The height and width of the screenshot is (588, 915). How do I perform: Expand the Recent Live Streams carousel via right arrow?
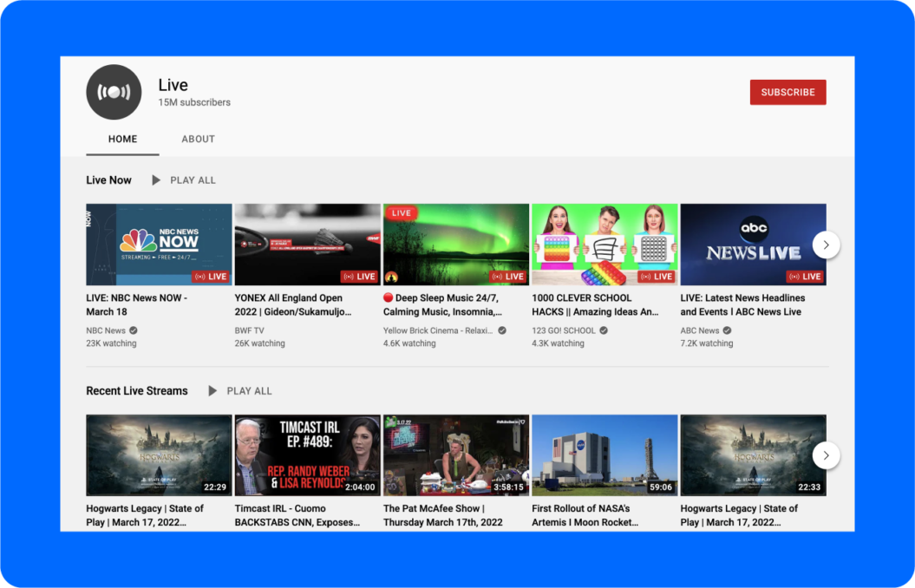[826, 455]
